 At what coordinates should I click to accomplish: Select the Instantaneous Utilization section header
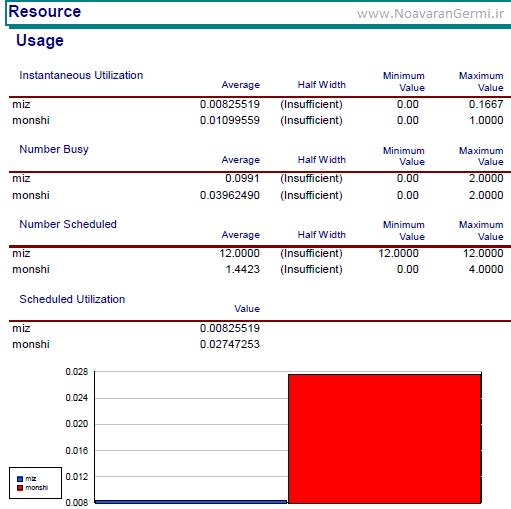coord(81,75)
